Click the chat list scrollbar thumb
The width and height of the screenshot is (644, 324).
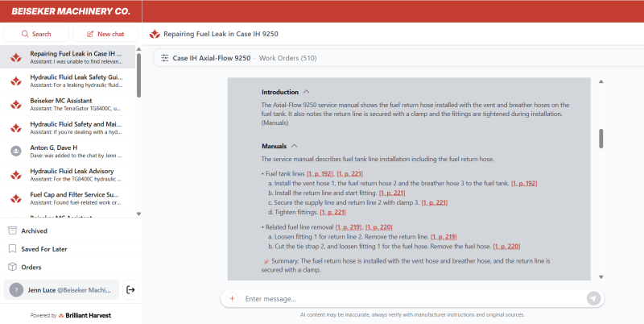coord(138,75)
